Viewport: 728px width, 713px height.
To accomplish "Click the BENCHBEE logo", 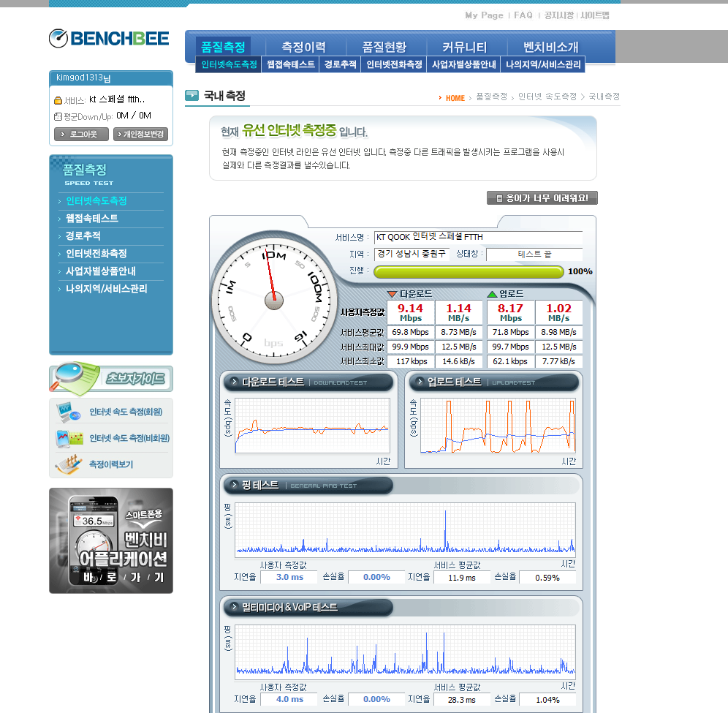I will [109, 39].
